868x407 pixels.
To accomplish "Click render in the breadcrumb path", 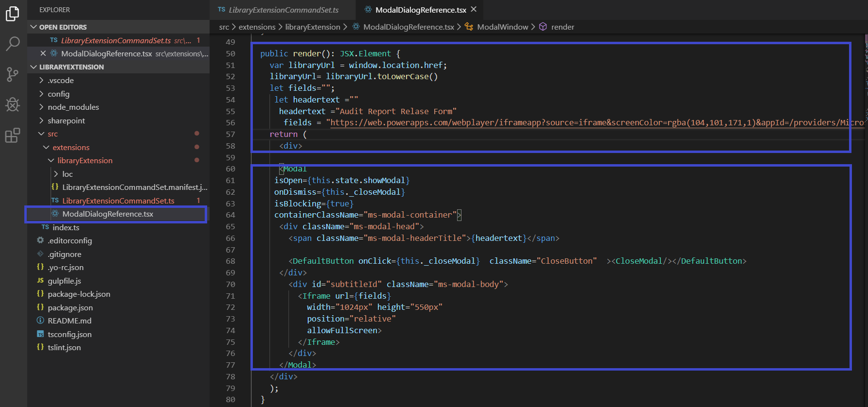I will coord(563,27).
